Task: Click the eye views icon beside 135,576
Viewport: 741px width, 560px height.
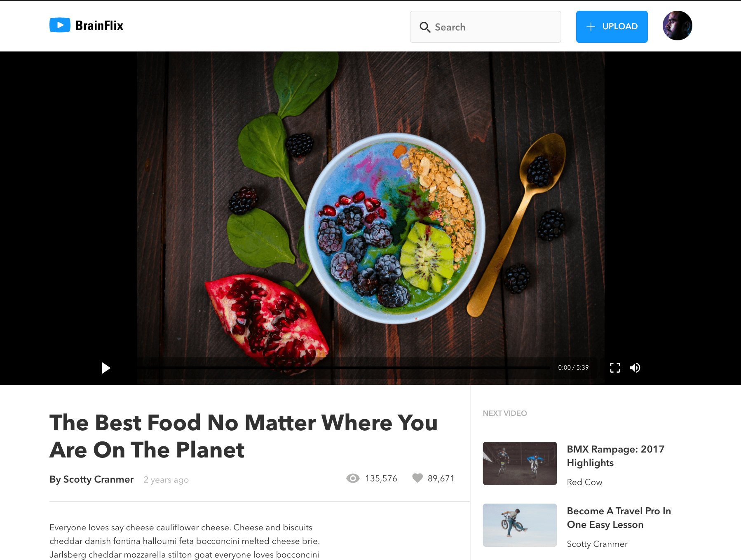Action: [x=353, y=478]
